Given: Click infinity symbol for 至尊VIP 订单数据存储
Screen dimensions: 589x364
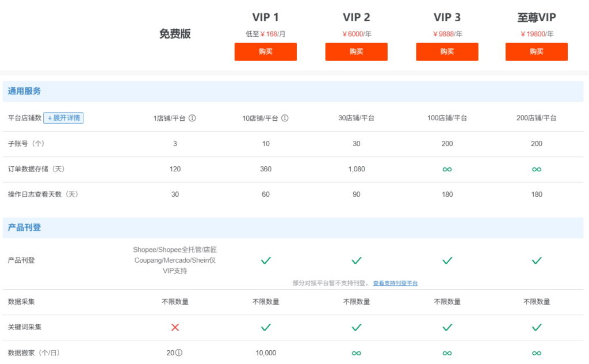Looking at the screenshot, I should click(536, 169).
